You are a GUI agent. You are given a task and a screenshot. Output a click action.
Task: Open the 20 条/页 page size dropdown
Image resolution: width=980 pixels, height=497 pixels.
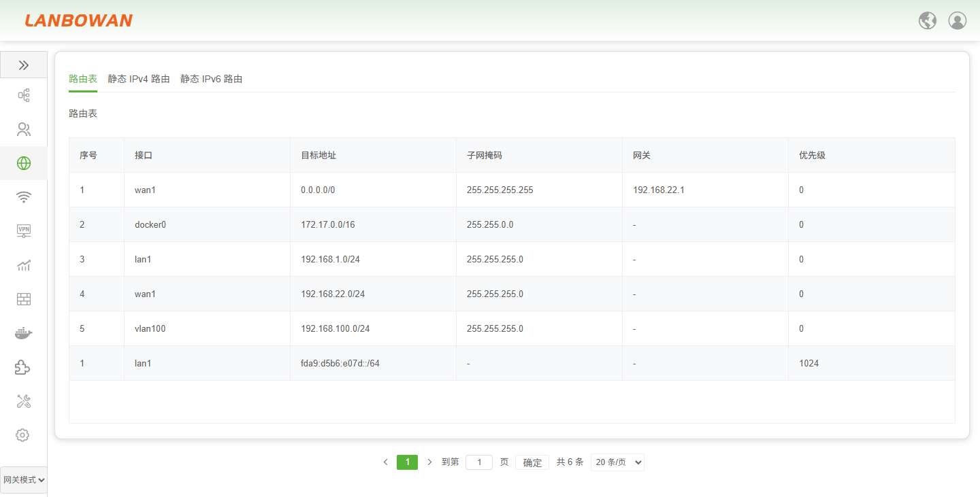pos(617,462)
